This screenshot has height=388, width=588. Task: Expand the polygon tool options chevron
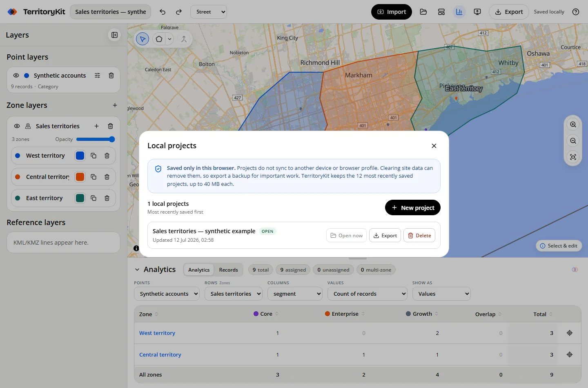[169, 39]
